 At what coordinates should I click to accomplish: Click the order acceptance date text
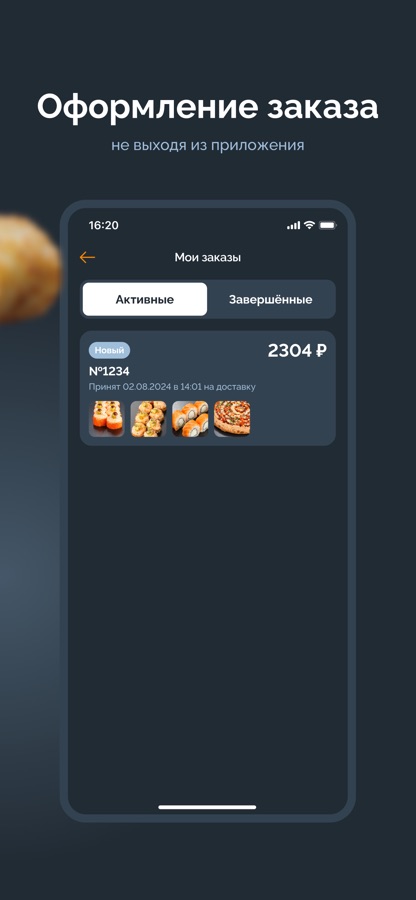[172, 387]
